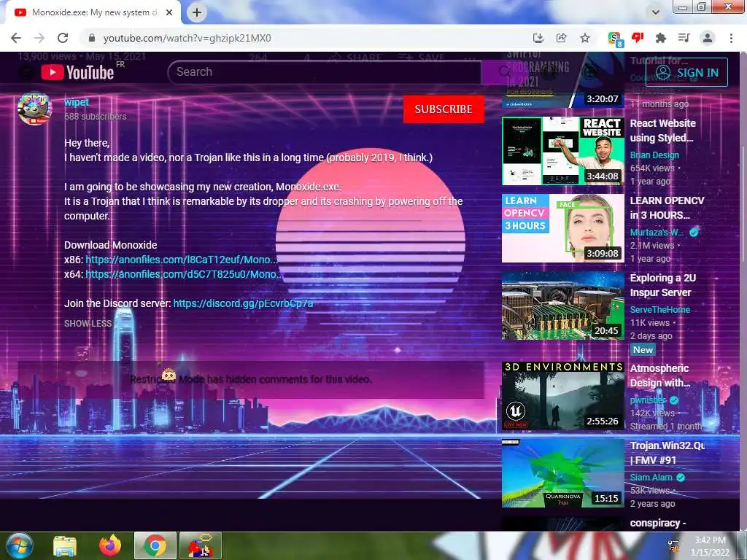Open the Extensions puzzle piece menu

tap(661, 38)
